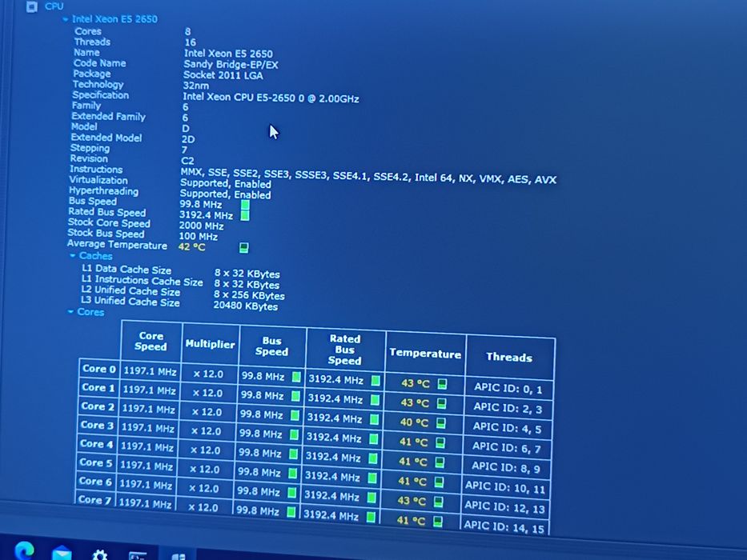The image size is (747, 560).
Task: Click the Technology value 32nm
Action: point(196,86)
